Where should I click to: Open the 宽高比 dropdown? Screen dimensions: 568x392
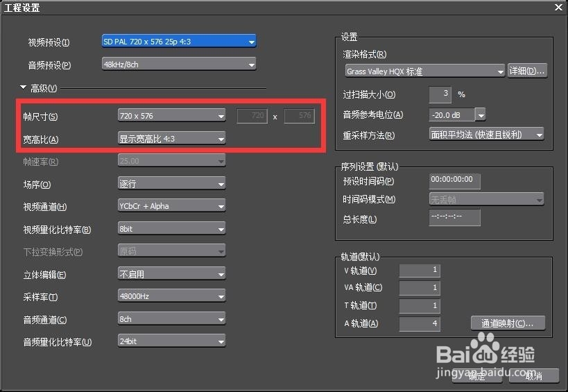[172, 139]
